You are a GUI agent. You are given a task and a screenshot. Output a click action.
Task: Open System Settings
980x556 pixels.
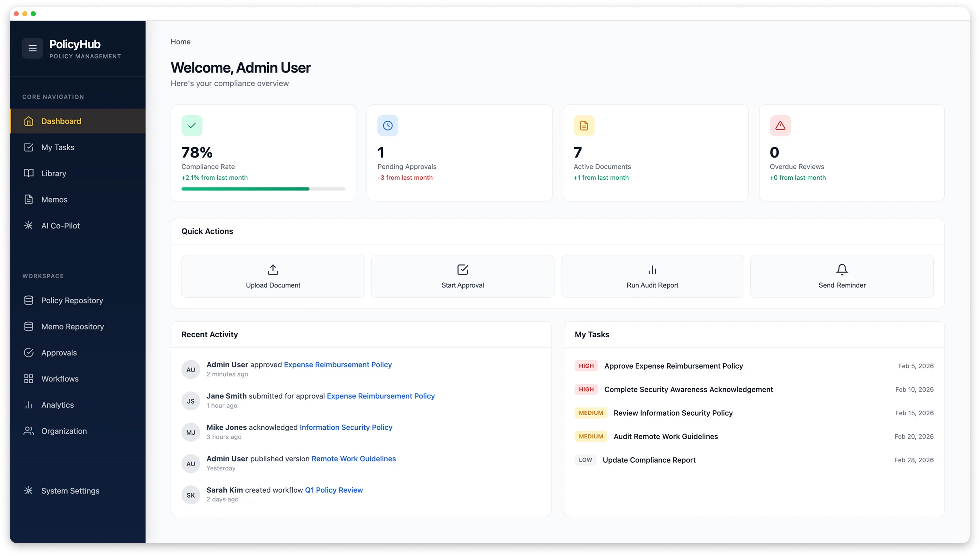[70, 491]
